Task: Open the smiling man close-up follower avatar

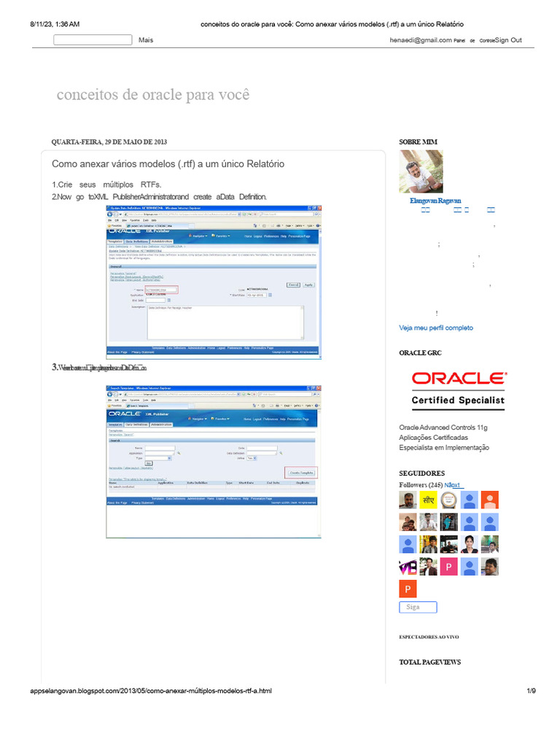Action: [x=489, y=567]
